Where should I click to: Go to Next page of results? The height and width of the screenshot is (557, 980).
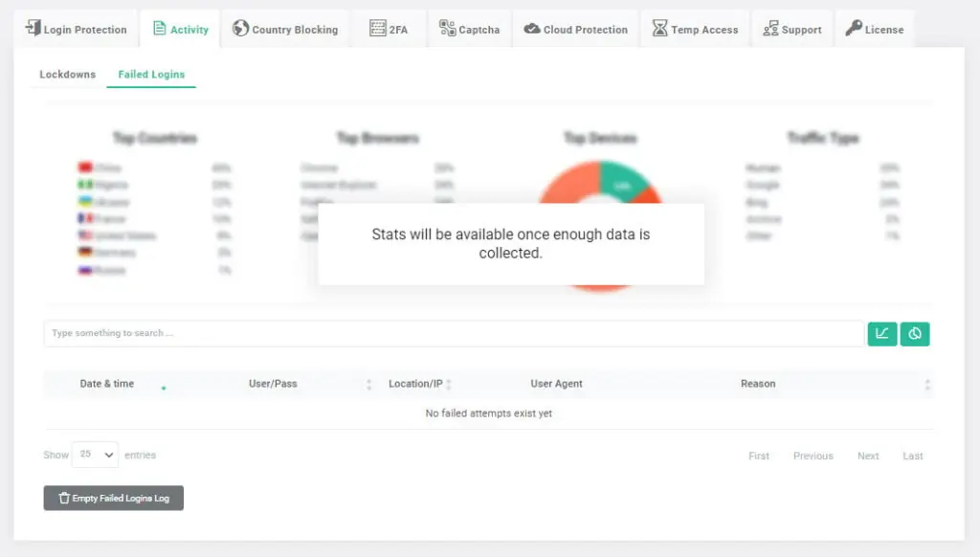[x=868, y=457]
